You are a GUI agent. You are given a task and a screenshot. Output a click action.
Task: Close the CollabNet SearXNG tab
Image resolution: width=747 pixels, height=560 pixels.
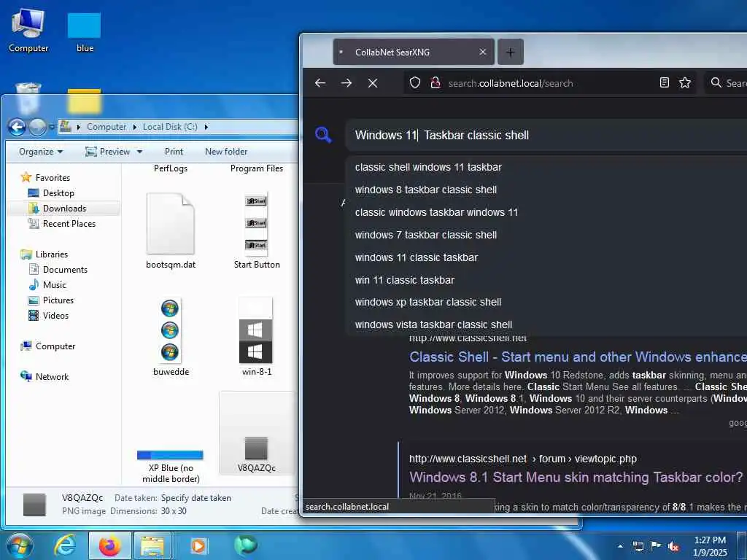point(483,52)
